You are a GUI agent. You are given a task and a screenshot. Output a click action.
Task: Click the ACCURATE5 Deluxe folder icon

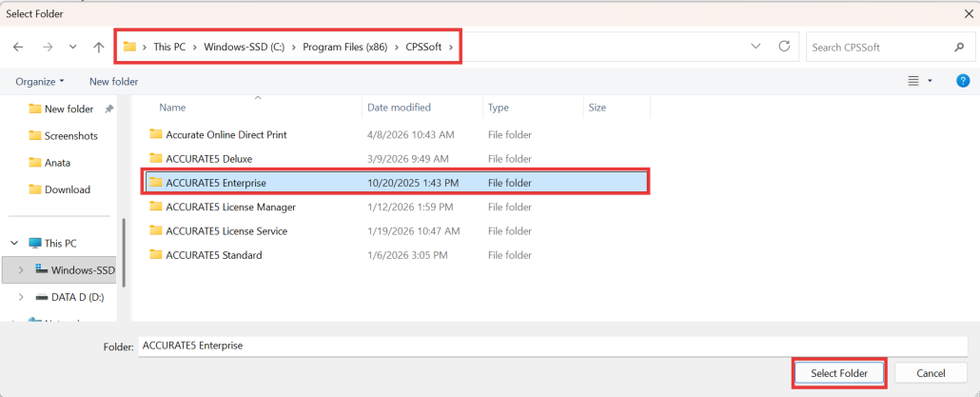[x=156, y=159]
